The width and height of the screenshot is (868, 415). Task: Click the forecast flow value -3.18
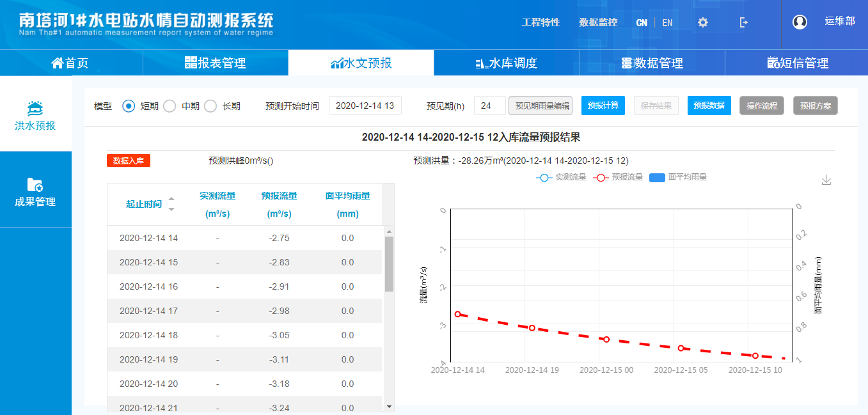[x=280, y=384]
